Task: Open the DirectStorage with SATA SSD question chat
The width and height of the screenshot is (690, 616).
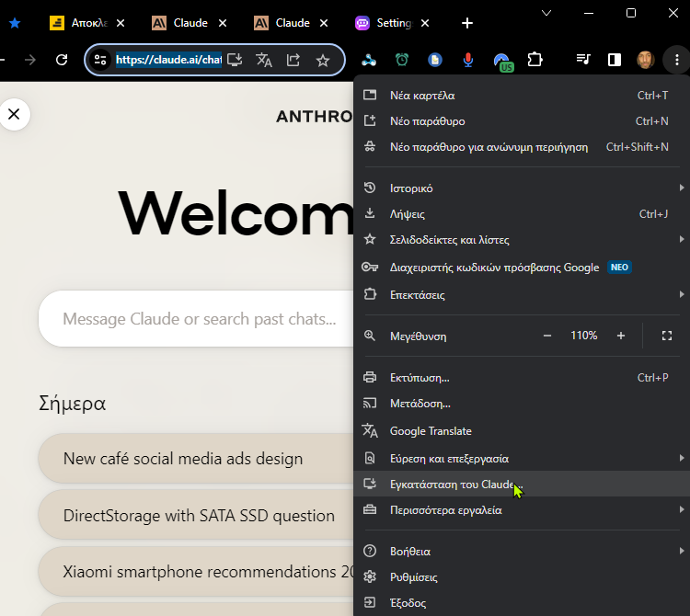Action: pos(196,515)
